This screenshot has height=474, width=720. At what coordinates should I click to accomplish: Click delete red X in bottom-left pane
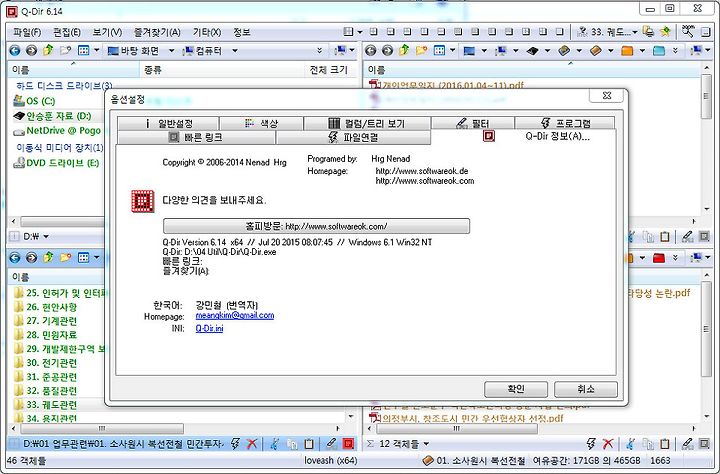tap(252, 444)
